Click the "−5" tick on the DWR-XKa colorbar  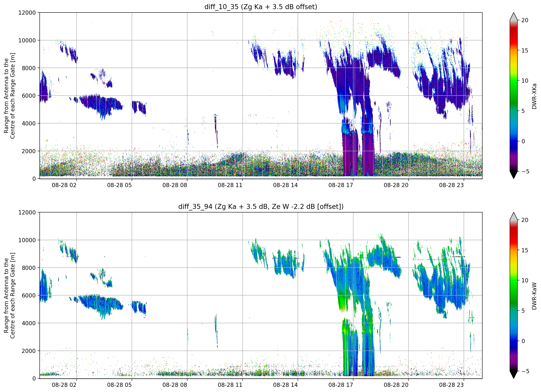(x=525, y=171)
